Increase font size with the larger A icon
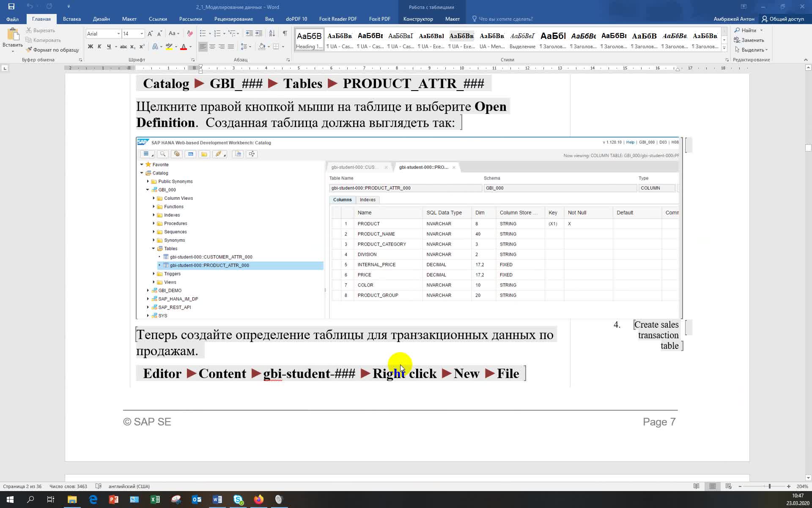 tap(151, 33)
